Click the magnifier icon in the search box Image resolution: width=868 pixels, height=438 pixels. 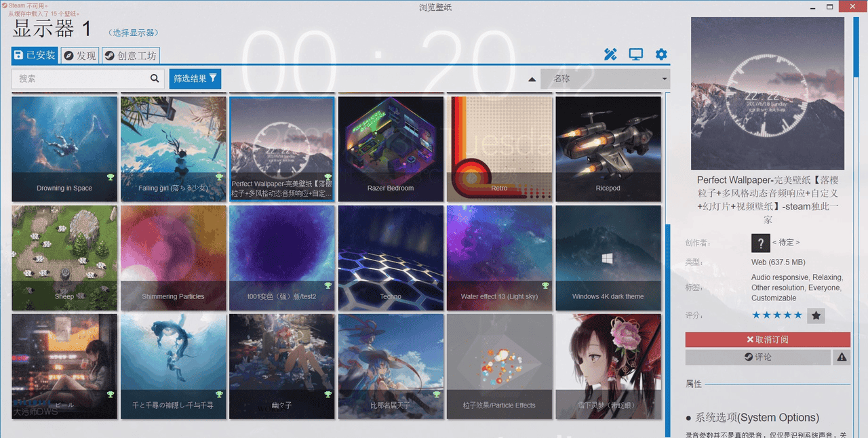[x=155, y=79]
